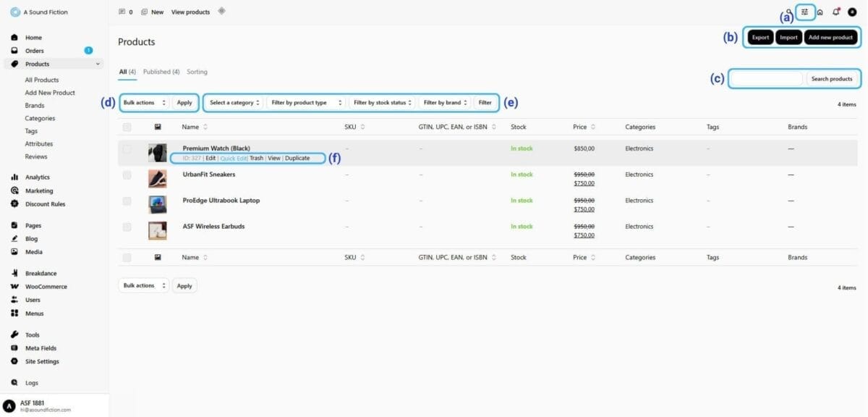Open the screen options sliders icon
868x417 pixels.
point(804,12)
